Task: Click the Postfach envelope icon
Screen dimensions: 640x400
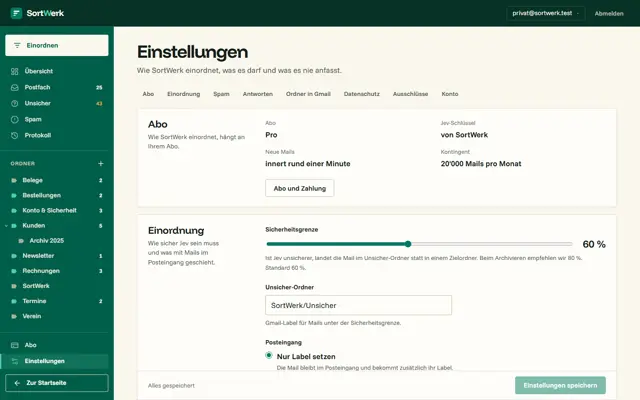Action: pos(15,87)
